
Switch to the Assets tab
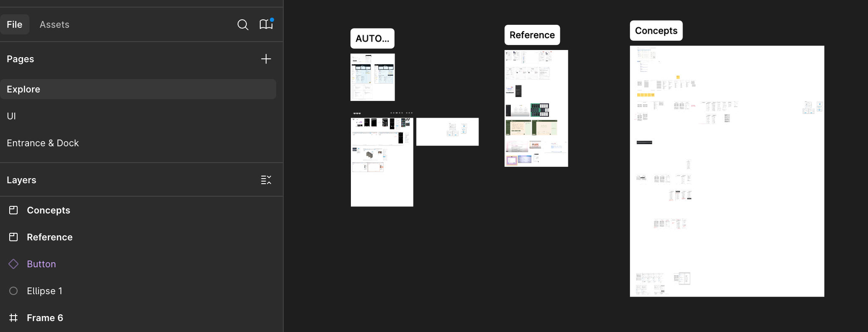(x=55, y=24)
